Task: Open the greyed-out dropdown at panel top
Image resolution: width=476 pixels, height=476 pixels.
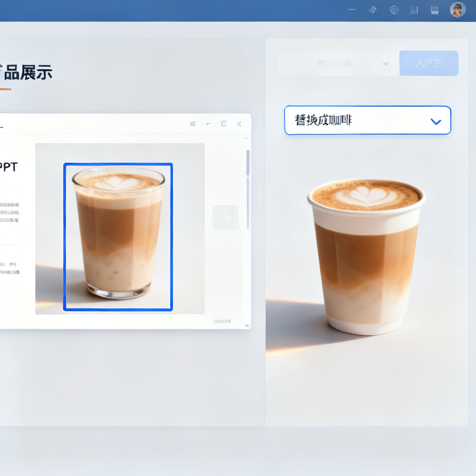Action: point(338,63)
